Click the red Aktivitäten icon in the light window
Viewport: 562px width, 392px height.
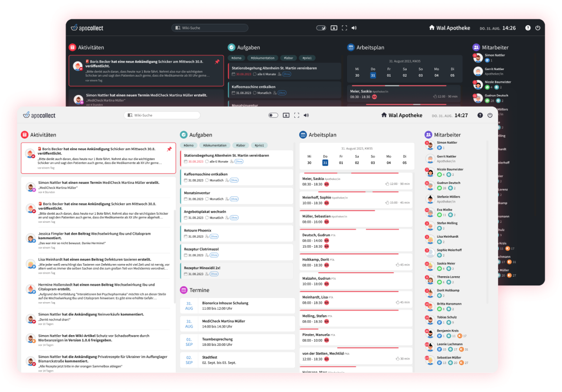[x=24, y=135]
